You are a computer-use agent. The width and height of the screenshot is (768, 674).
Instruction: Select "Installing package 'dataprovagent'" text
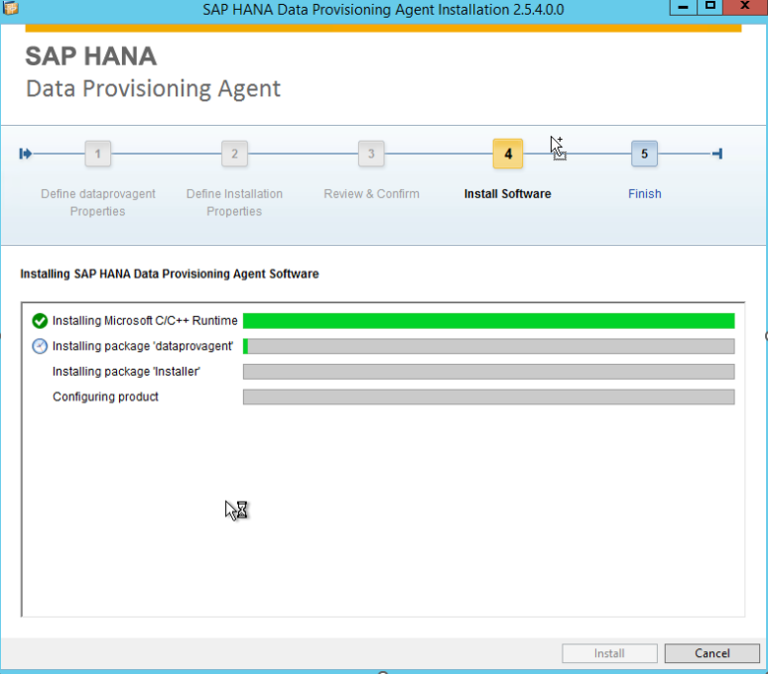pos(143,346)
